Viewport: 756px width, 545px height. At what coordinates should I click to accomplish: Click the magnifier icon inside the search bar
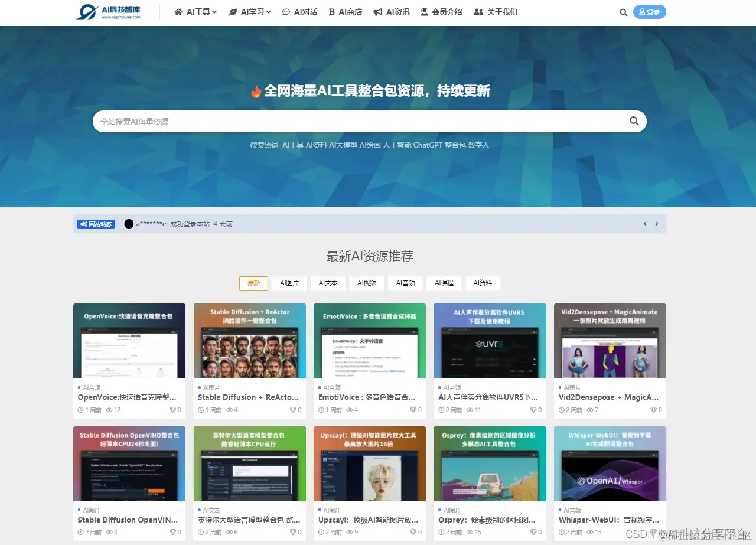634,120
